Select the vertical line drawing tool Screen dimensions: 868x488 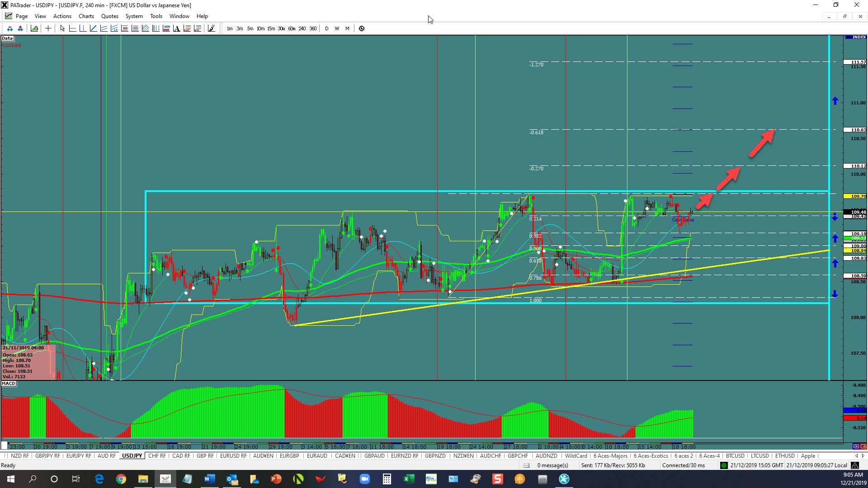coord(83,28)
